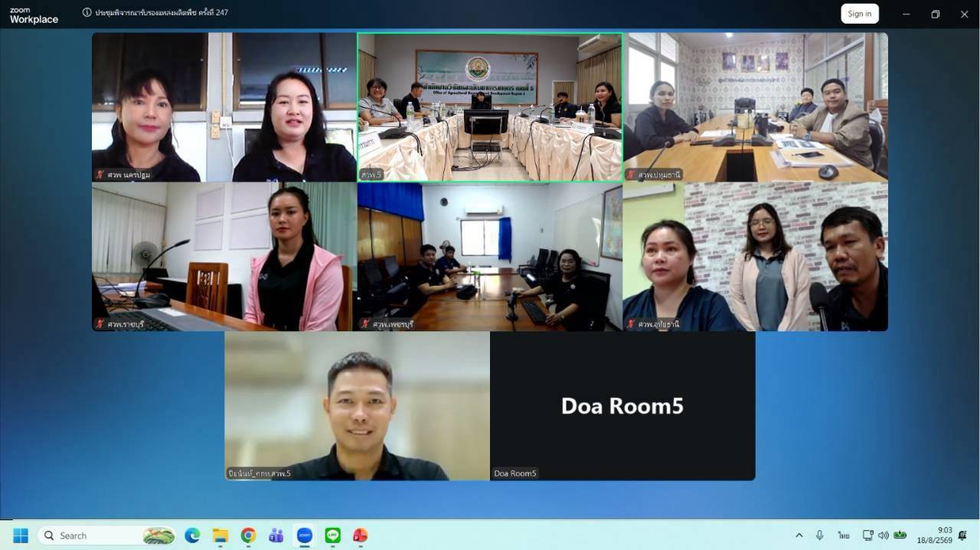Open the network status tray icon
Screen dimensions: 980x550
coord(867,535)
